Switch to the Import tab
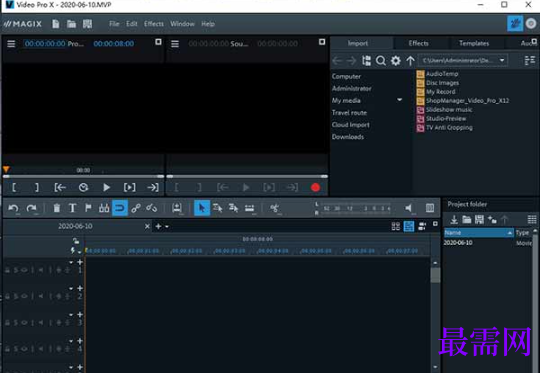The height and width of the screenshot is (373, 550). (x=358, y=43)
